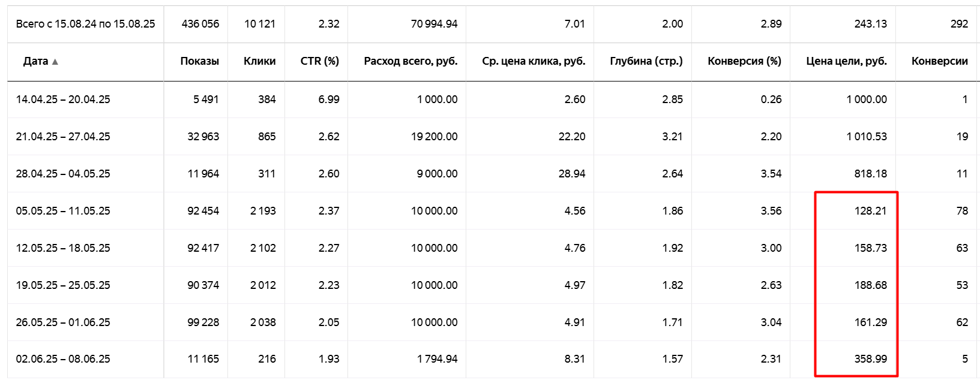
Task: Select the 02.06.25 – 08.06.25 date row
Action: [x=63, y=359]
